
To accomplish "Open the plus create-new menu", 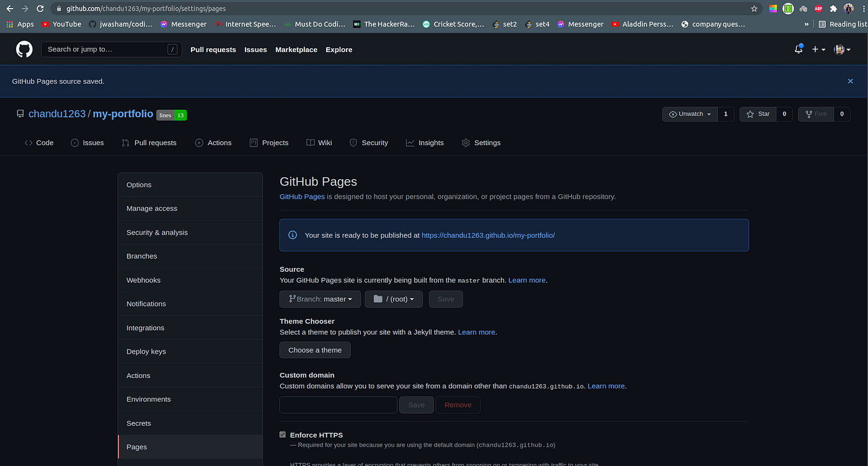I will pos(818,49).
